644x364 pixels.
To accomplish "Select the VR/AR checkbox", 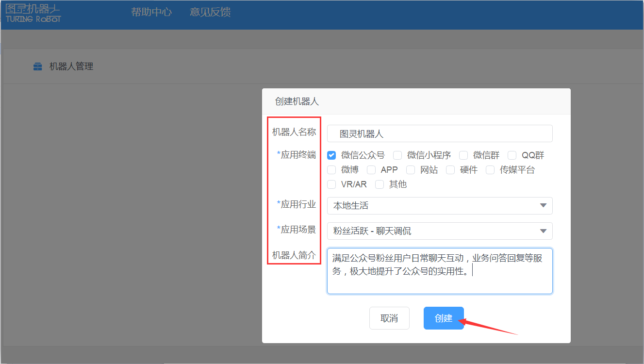I will pyautogui.click(x=332, y=184).
